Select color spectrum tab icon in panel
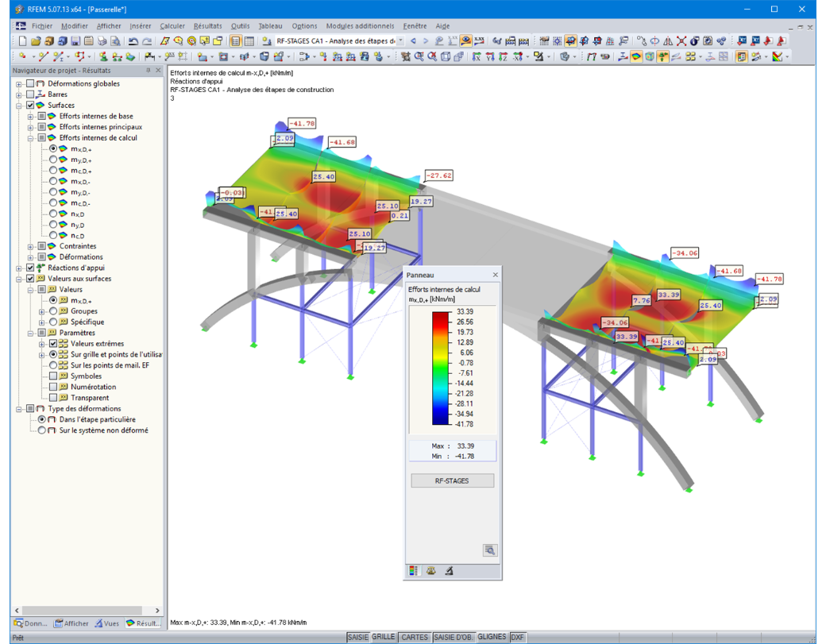The width and height of the screenshot is (826, 644). [414, 571]
